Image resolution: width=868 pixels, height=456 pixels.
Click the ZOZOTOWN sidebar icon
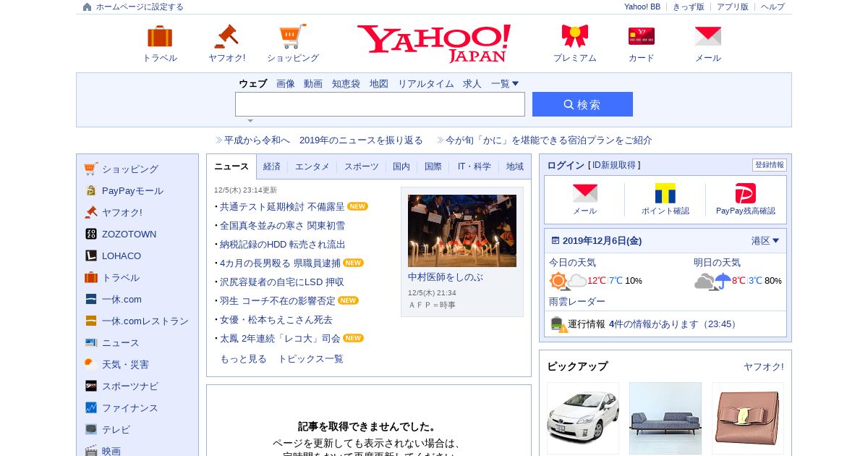(90, 234)
